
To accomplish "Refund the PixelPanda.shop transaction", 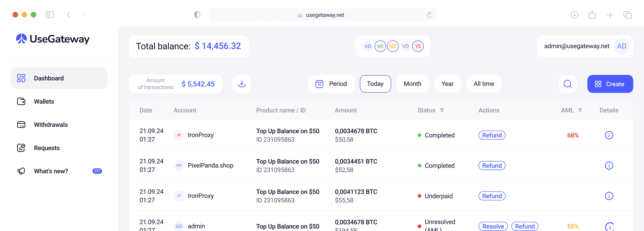I will 492,166.
